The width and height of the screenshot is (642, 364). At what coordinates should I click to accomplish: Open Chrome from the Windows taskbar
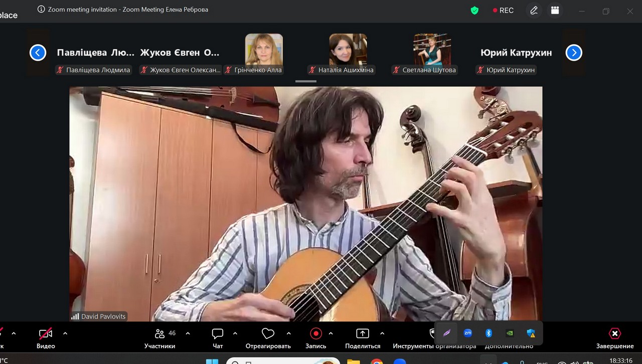tap(376, 361)
